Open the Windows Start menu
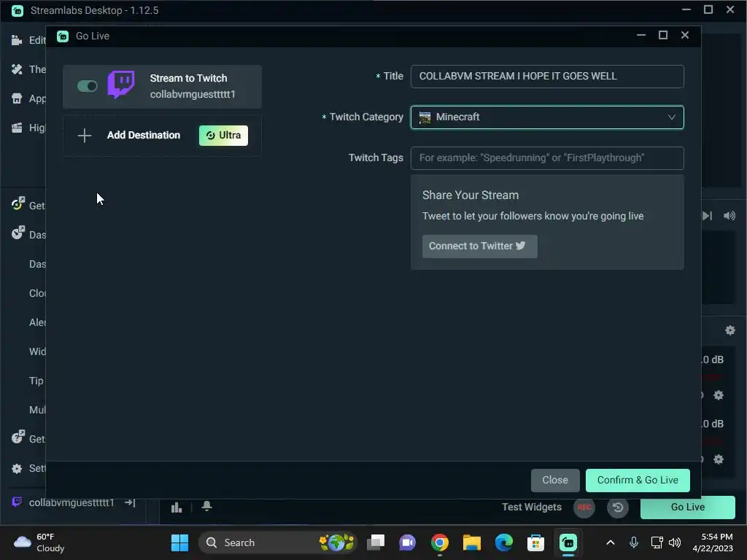Image resolution: width=747 pixels, height=560 pixels. tap(179, 542)
